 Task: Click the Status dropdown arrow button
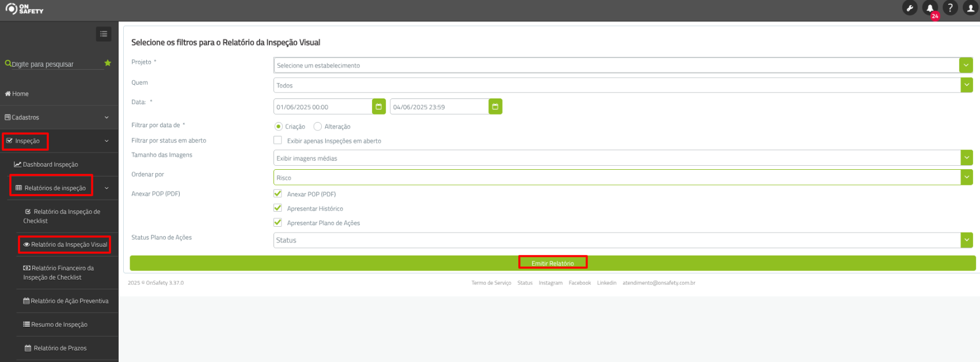pyautogui.click(x=966, y=240)
